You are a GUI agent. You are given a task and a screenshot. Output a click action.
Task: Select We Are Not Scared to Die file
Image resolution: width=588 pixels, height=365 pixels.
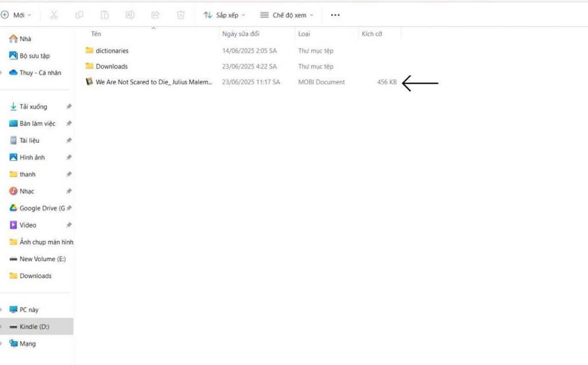(242, 82)
